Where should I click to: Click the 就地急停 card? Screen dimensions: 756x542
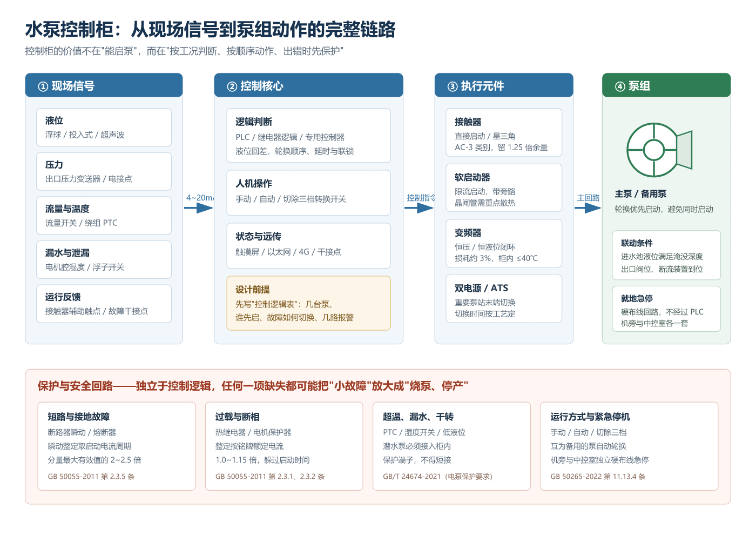click(666, 309)
